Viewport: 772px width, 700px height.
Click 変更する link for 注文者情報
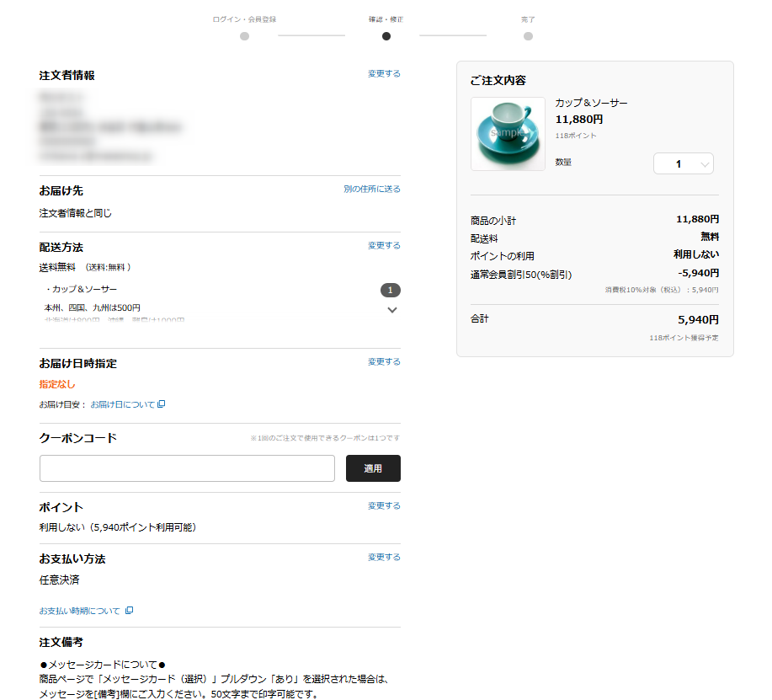(384, 74)
